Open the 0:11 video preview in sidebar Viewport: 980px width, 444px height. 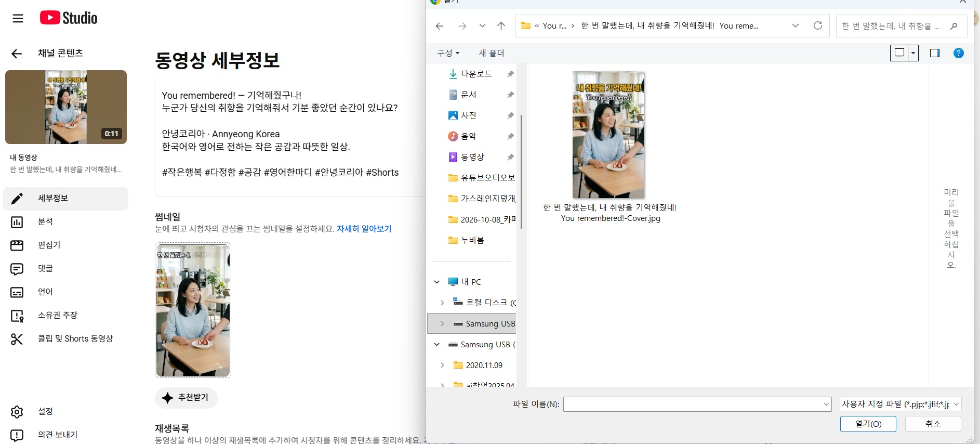[x=66, y=107]
